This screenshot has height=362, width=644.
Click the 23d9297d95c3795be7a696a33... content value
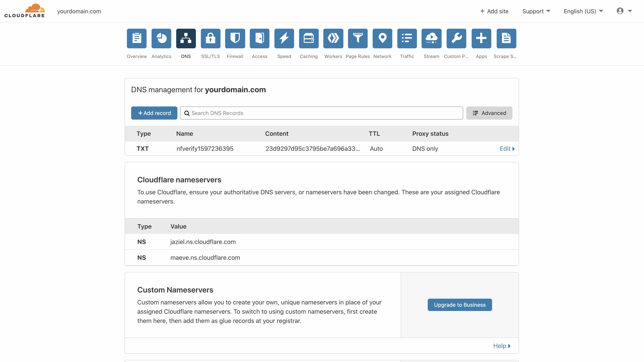point(313,149)
